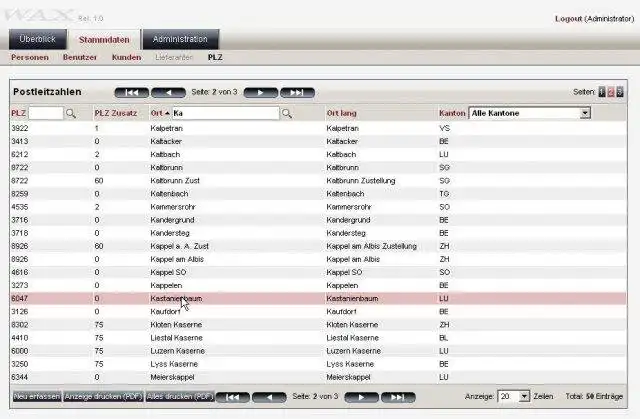Screen dimensions: 640x419
Task: Select PLZ 6212 cell
Action: (x=20, y=155)
